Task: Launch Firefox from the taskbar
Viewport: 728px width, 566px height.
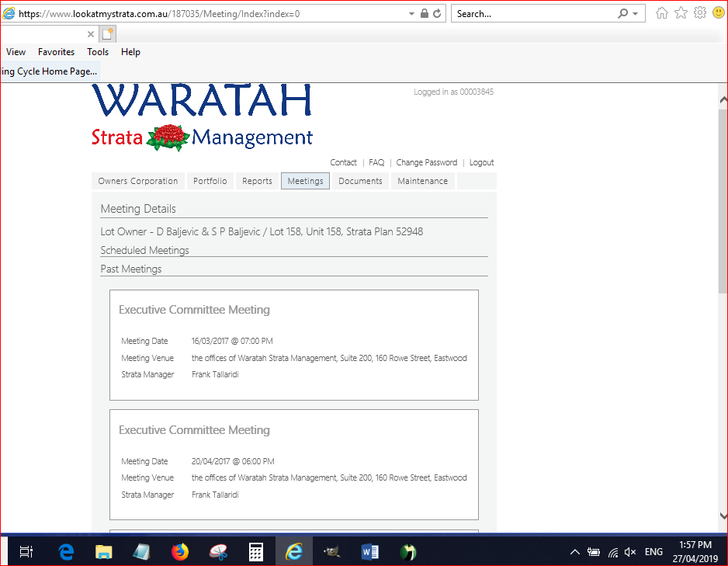Action: coord(180,551)
